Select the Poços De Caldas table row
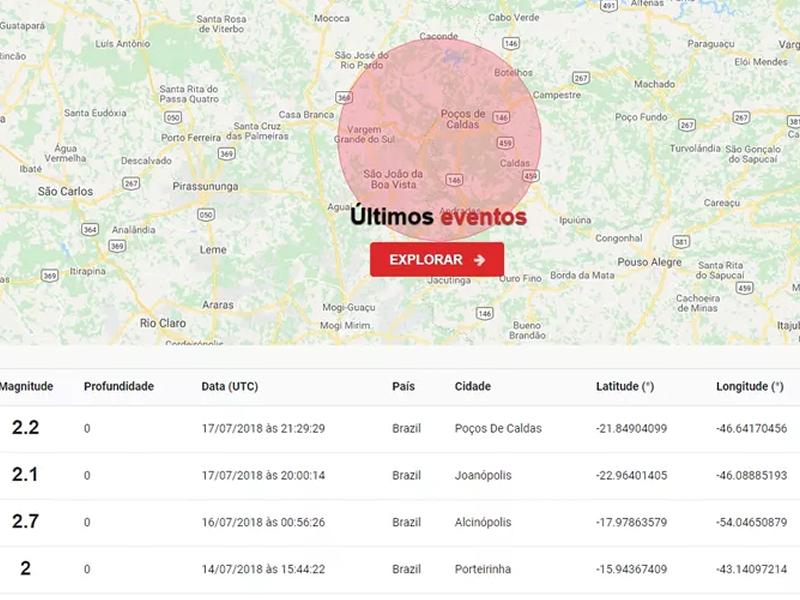Image resolution: width=800 pixels, height=600 pixels. [400, 428]
